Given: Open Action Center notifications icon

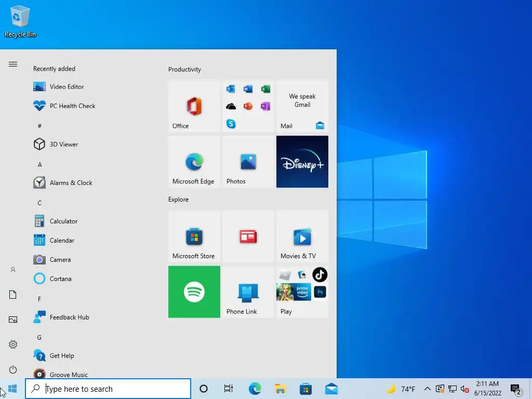Looking at the screenshot, I should [516, 389].
